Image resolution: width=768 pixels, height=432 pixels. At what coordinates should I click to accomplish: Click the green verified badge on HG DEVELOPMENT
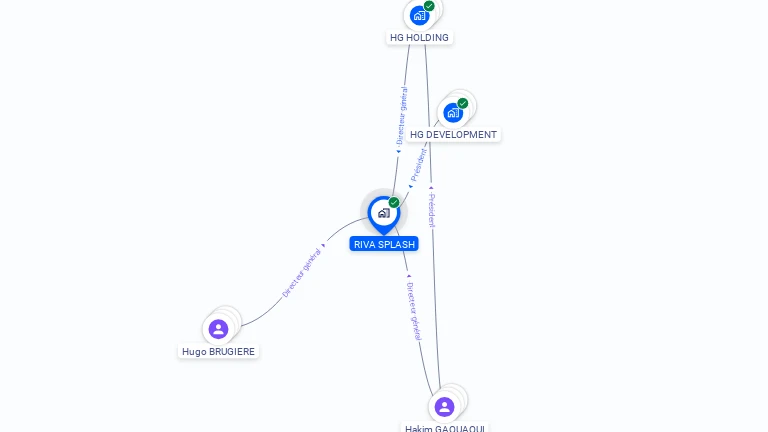pos(463,103)
